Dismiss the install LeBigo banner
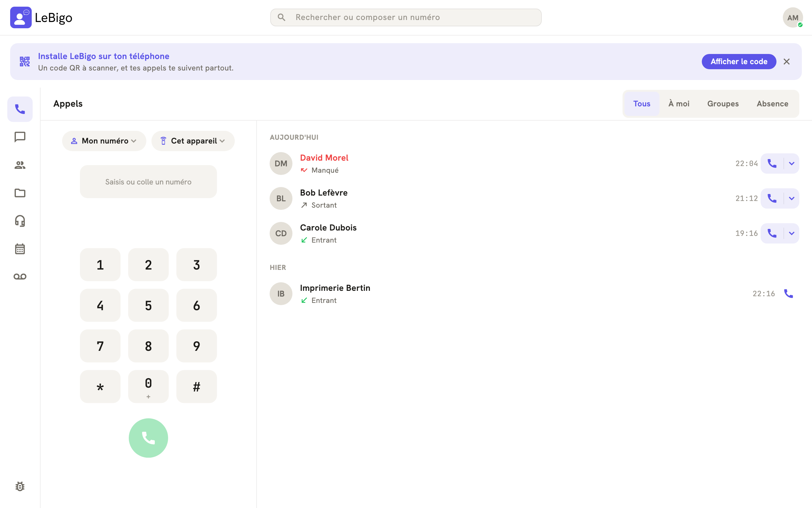The width and height of the screenshot is (812, 508). (x=787, y=62)
